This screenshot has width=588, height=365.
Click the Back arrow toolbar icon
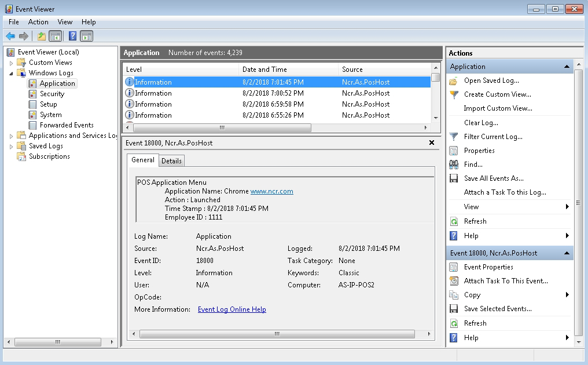(x=10, y=36)
